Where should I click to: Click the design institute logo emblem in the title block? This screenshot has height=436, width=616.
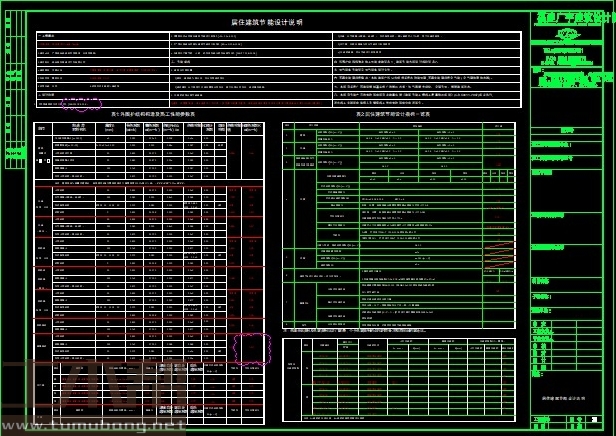(571, 35)
